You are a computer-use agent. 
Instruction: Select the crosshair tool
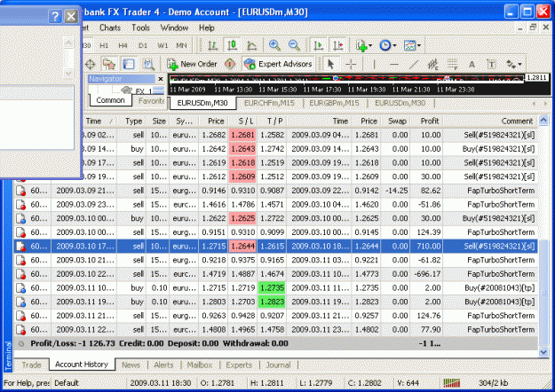[351, 64]
